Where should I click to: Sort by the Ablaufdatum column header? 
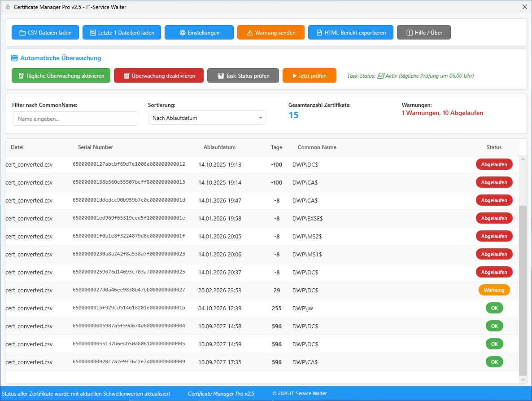pos(219,147)
